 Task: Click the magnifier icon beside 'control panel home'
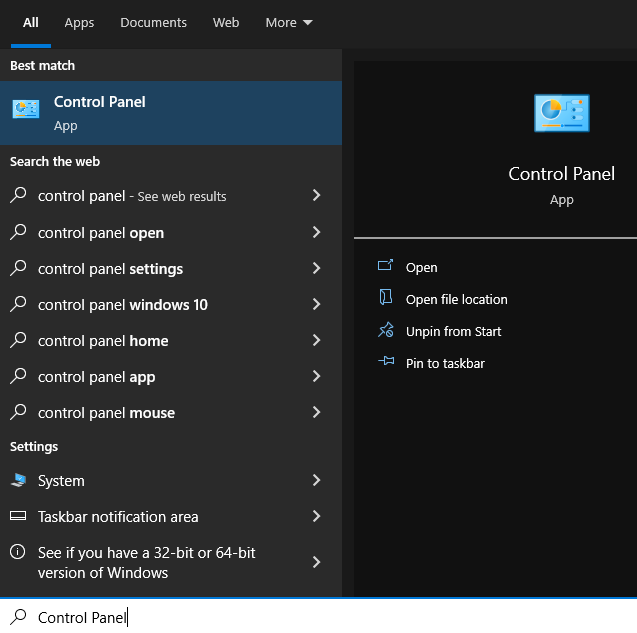18,340
